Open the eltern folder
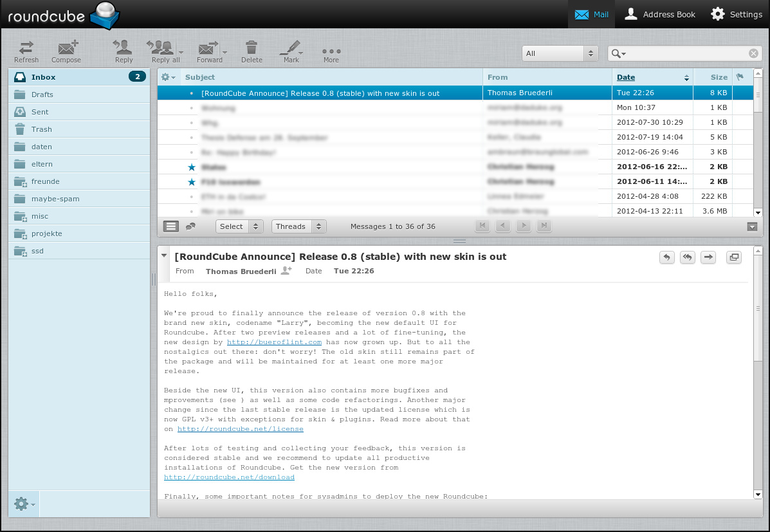Screen dimensions: 770x532 [79, 164]
